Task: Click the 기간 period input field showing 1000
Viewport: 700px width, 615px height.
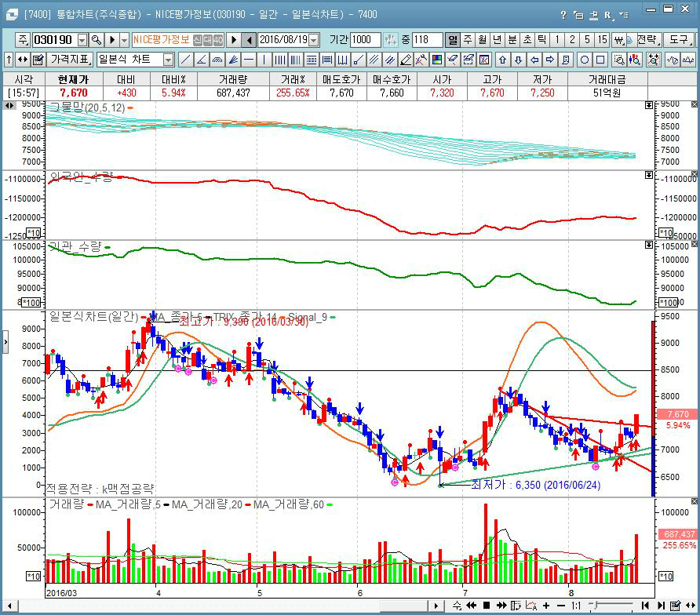Action: pyautogui.click(x=366, y=39)
